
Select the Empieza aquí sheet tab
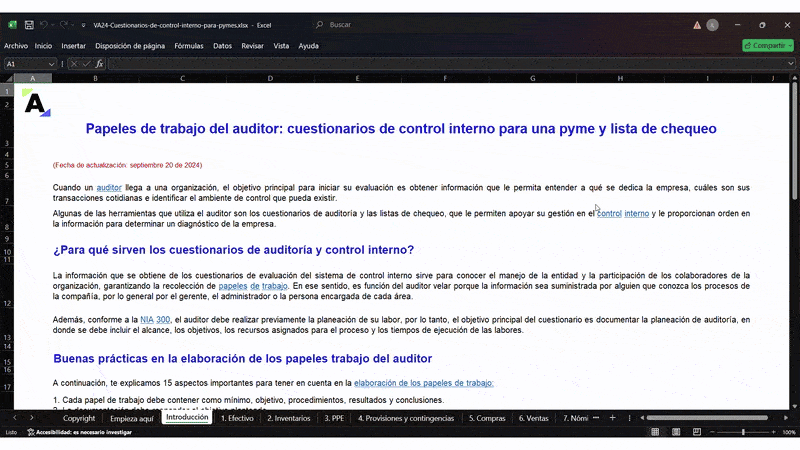pos(132,418)
